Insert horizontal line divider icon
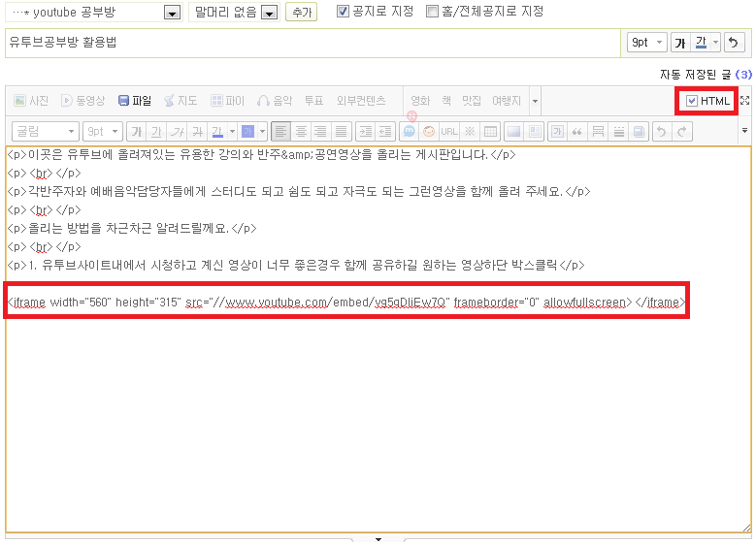 tap(618, 132)
